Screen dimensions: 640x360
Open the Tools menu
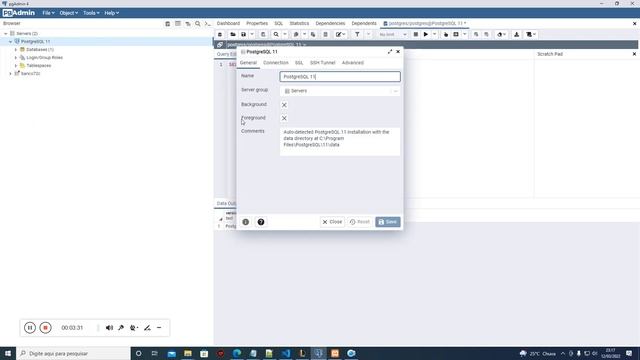(91, 13)
